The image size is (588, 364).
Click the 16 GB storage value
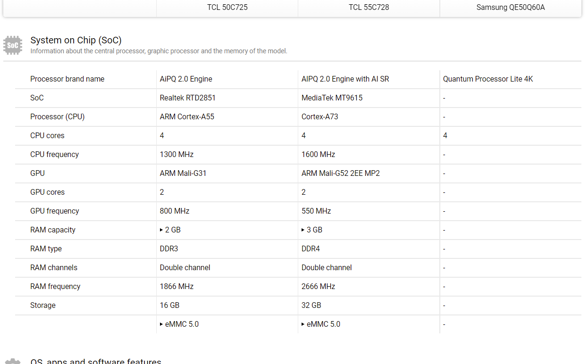point(169,306)
